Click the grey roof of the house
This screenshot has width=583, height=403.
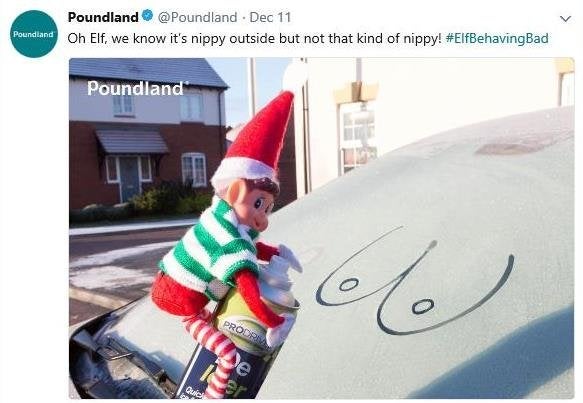tap(148, 73)
